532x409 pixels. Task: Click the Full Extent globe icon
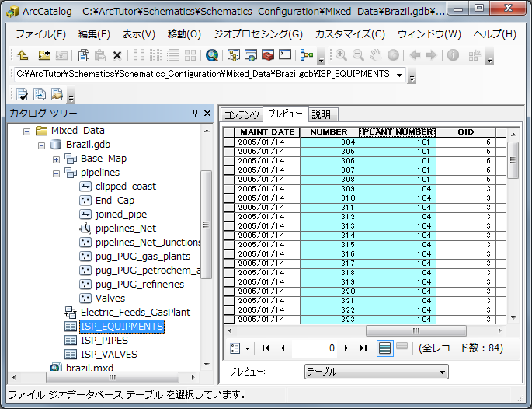coord(393,55)
